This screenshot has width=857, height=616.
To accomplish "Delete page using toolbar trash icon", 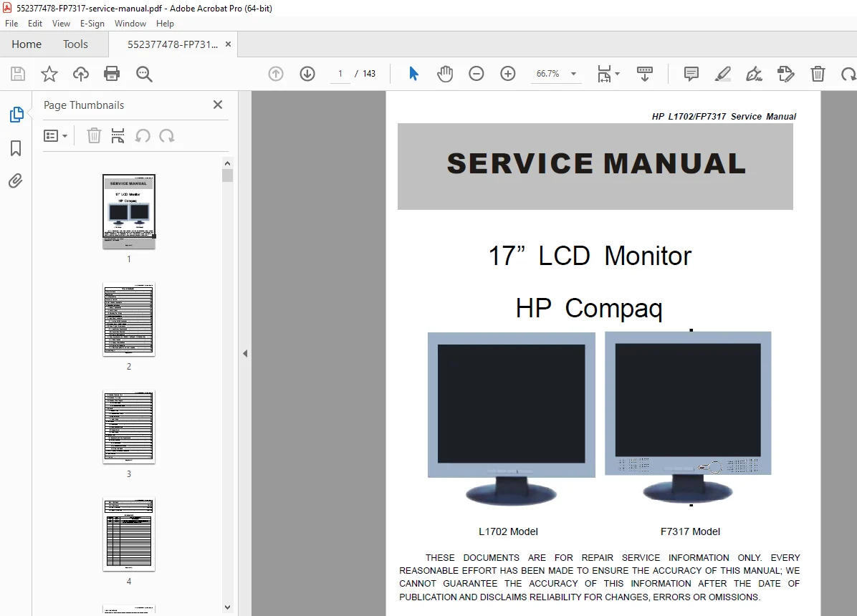I will coord(818,74).
